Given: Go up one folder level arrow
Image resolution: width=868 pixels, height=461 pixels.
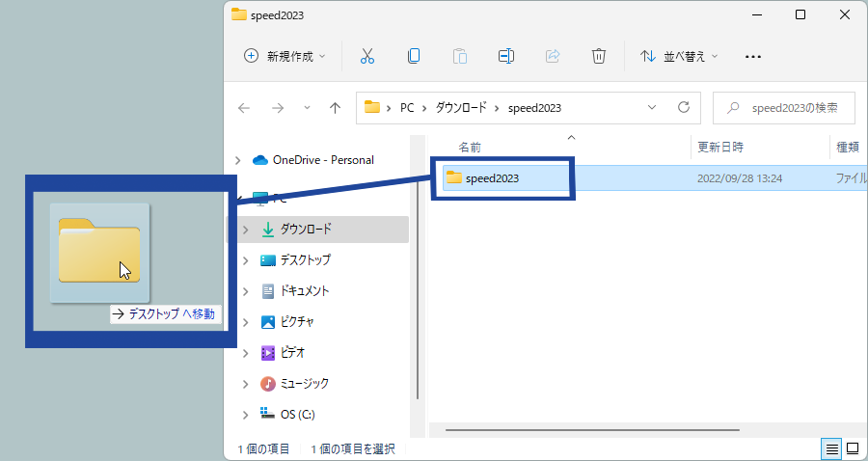Looking at the screenshot, I should click(335, 108).
